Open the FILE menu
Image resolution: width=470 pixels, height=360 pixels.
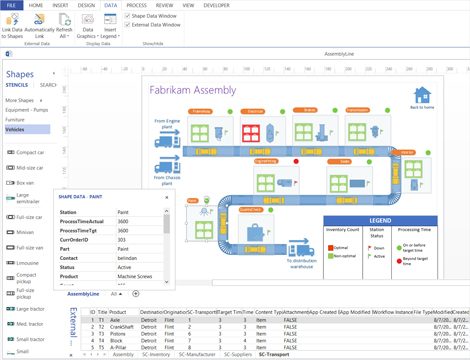tap(11, 5)
